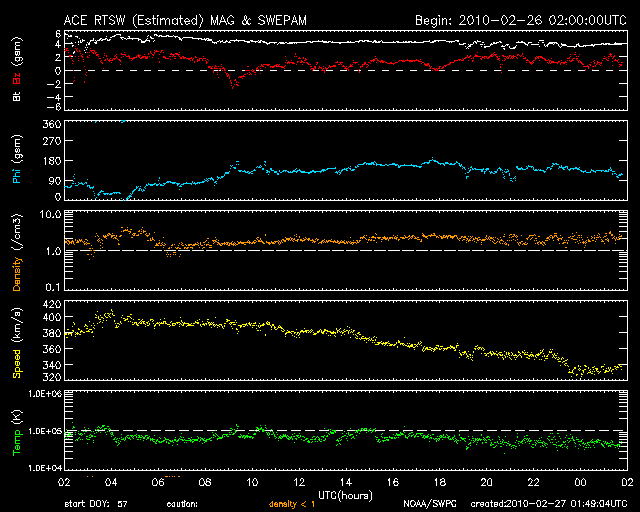The height and width of the screenshot is (512, 640).
Task: Click the 'UTC(hours)' axis caption
Action: (x=345, y=496)
